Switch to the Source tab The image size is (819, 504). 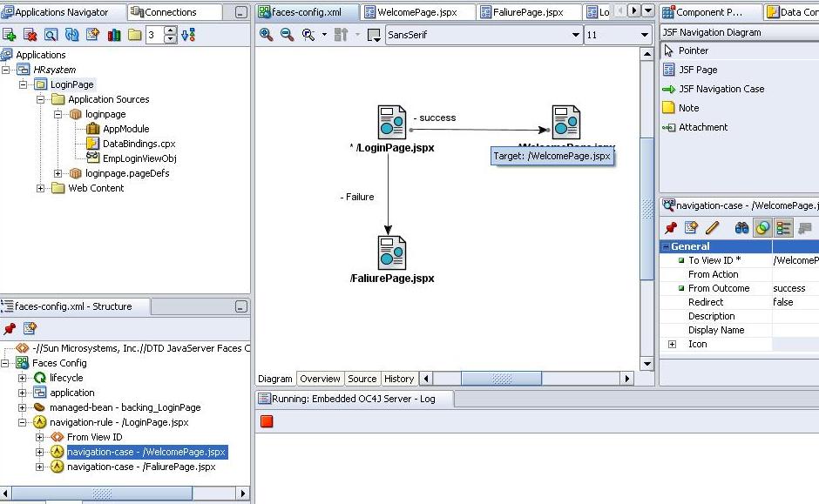click(x=362, y=379)
